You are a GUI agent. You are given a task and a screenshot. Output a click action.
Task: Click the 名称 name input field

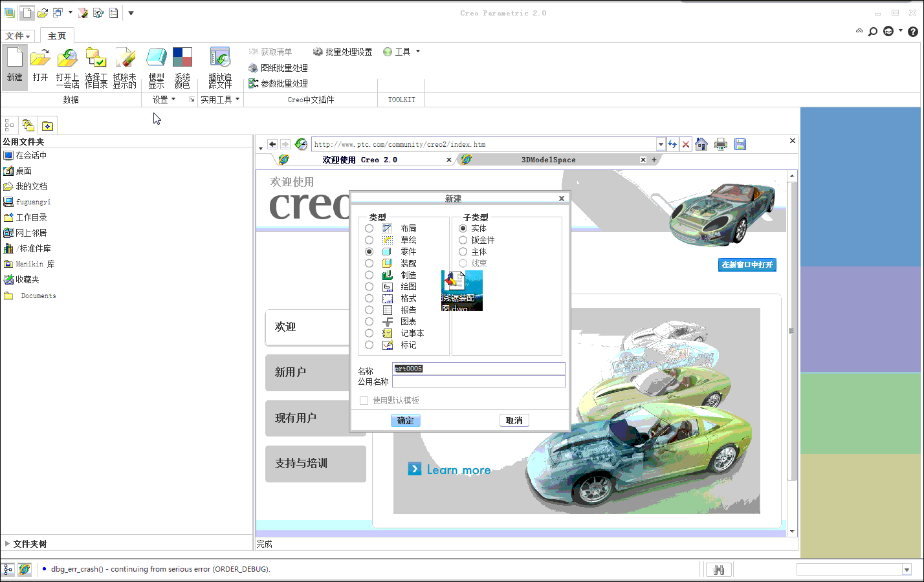[x=479, y=369]
